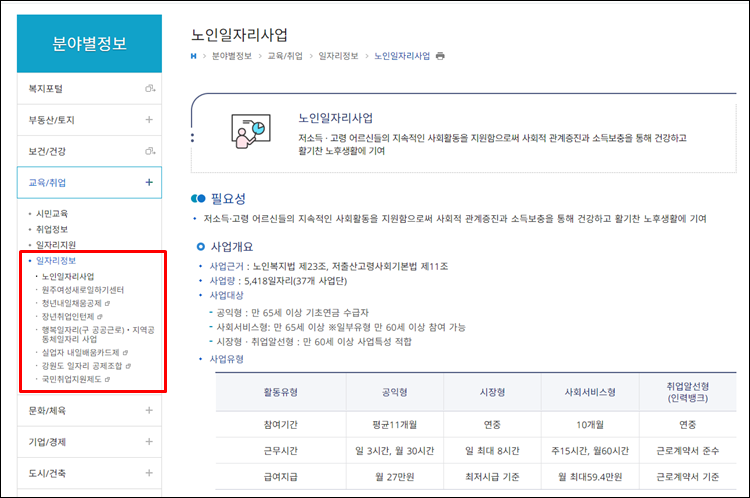Open 복지포털 menu item
750x498 pixels.
tap(89, 89)
